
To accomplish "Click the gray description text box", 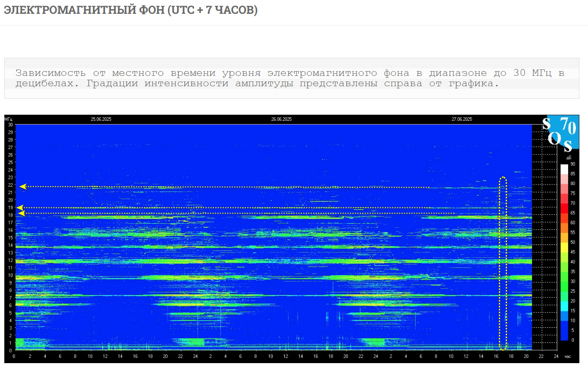I will [x=292, y=78].
